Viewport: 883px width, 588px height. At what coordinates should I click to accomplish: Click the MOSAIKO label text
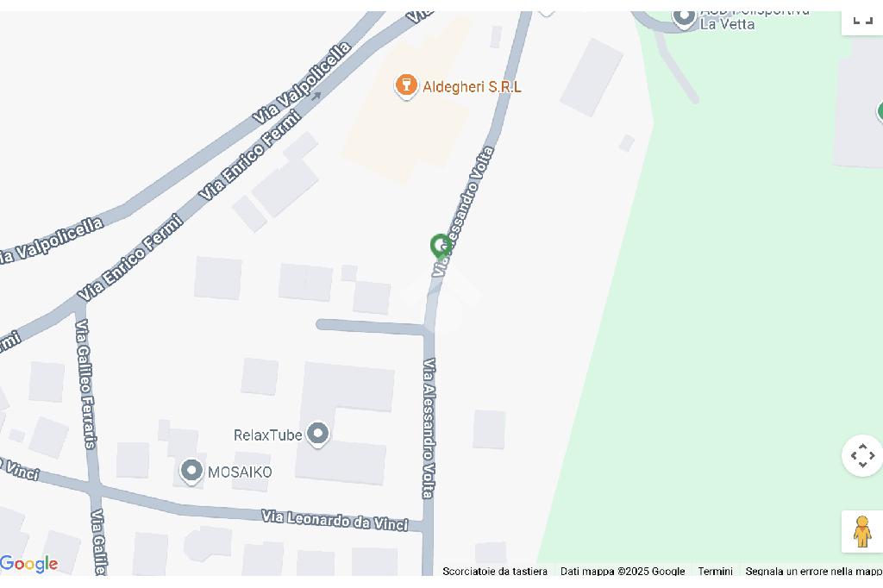[240, 472]
